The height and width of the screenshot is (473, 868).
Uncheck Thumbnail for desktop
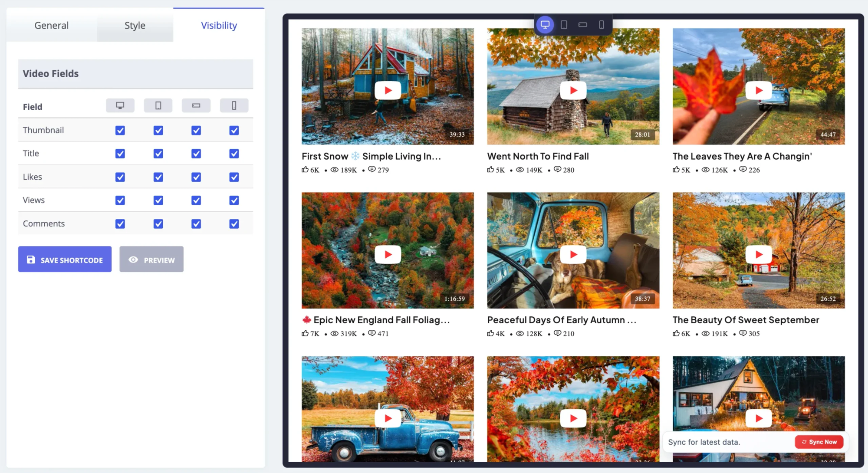[120, 130]
